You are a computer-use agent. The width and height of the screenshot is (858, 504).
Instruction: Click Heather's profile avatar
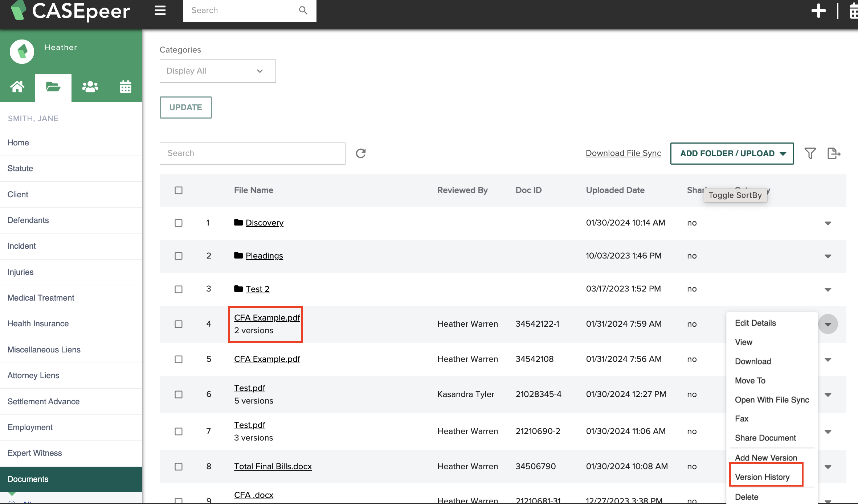[22, 51]
